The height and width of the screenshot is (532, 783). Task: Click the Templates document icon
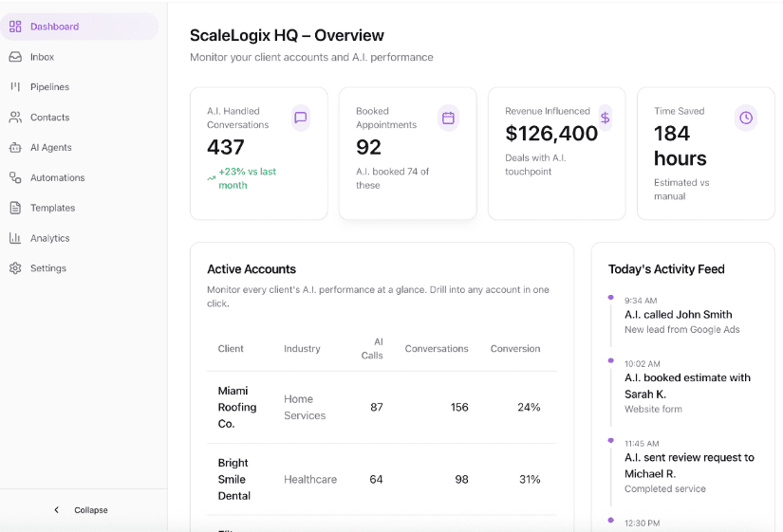click(15, 208)
